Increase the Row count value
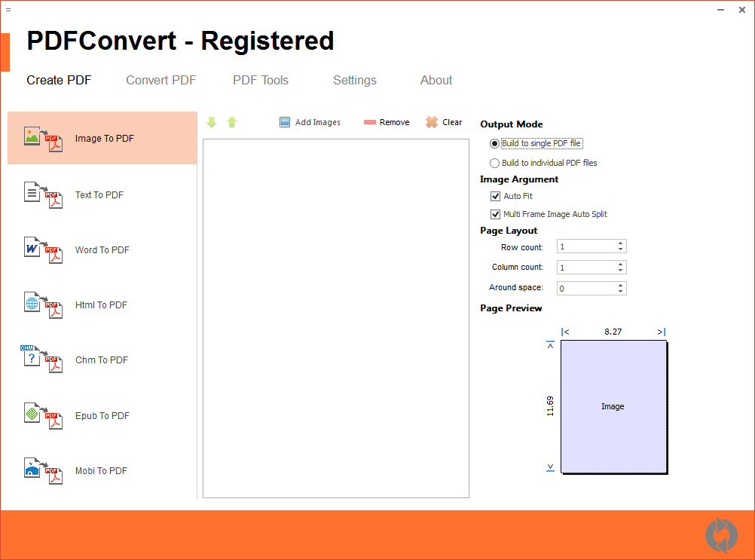Screen dimensions: 755x560 (621, 243)
